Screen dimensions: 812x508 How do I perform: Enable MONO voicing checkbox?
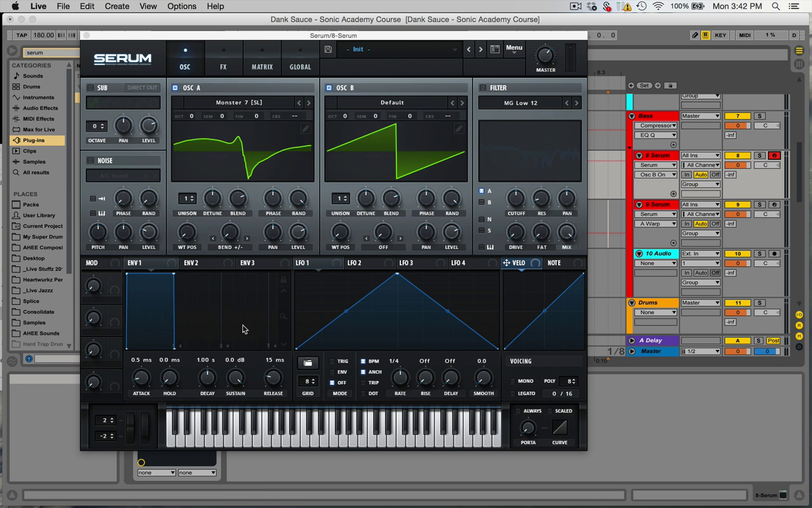point(513,381)
